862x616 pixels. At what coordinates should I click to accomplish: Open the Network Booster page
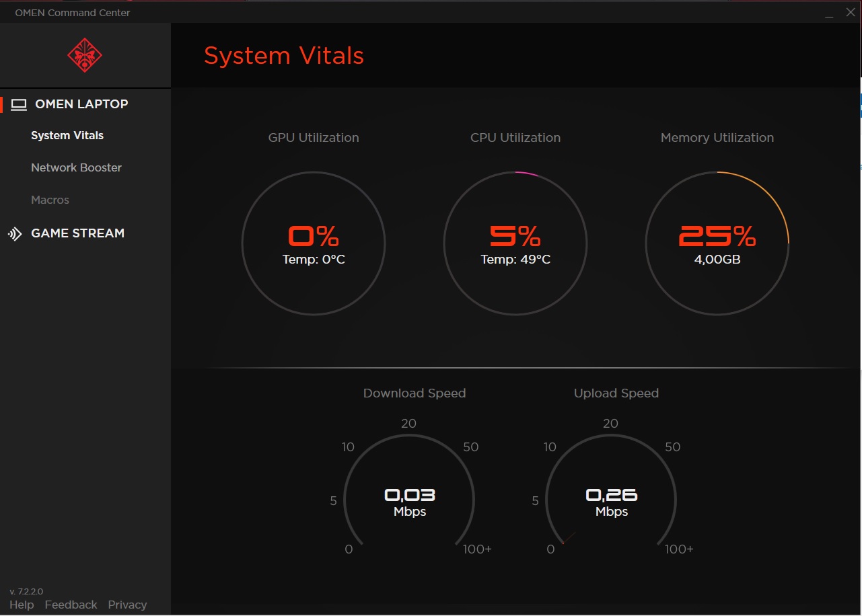(x=76, y=167)
